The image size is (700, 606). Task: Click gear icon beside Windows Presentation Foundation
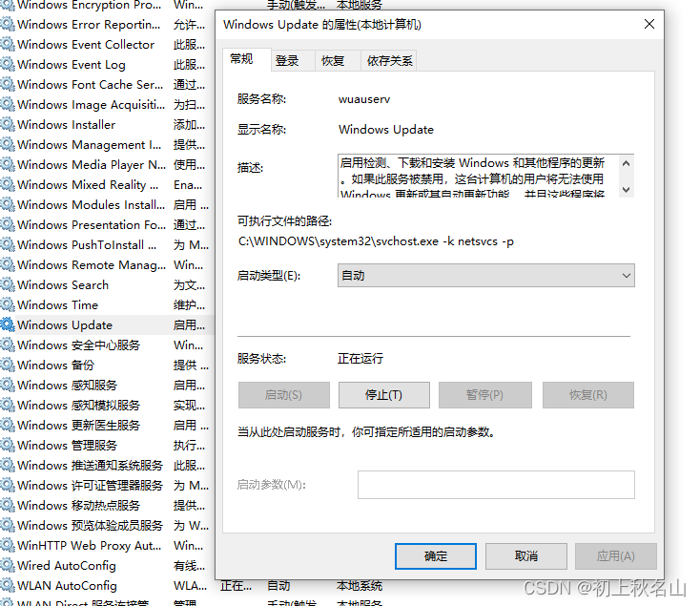coord(8,224)
